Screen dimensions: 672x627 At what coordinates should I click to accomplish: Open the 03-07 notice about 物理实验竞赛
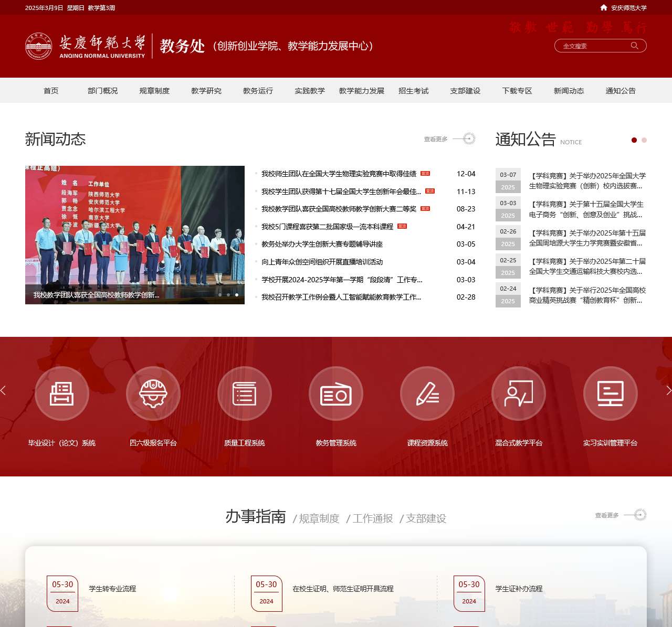pos(587,181)
